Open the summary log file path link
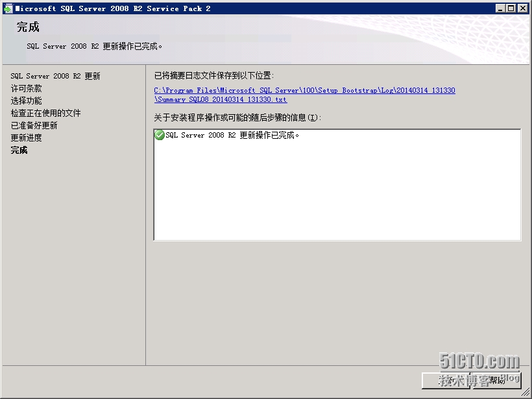Image resolution: width=532 pixels, height=399 pixels. [x=304, y=95]
